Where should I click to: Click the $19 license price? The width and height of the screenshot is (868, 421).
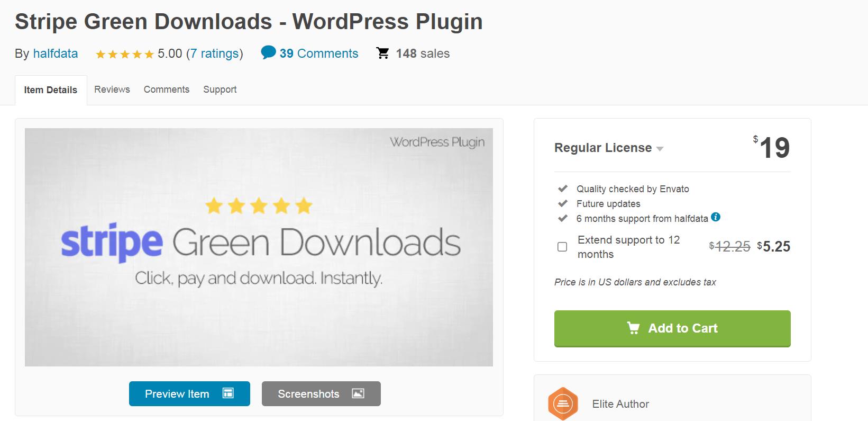click(x=772, y=147)
